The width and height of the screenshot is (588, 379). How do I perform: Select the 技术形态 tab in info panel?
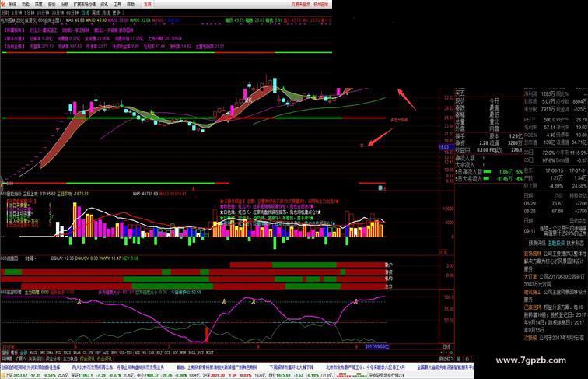tap(575, 244)
